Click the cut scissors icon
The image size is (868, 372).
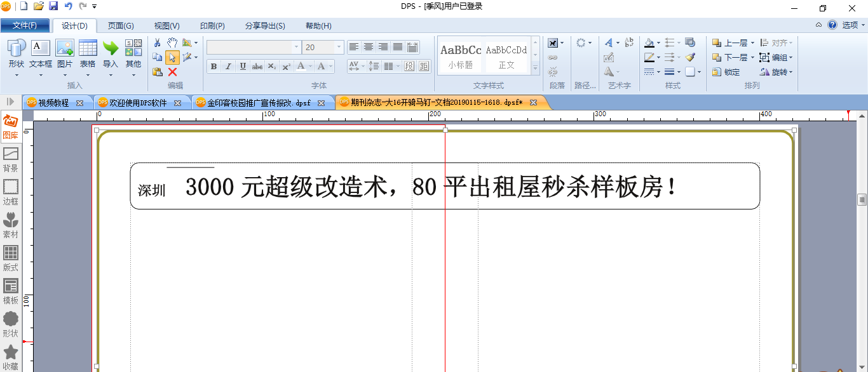click(158, 43)
